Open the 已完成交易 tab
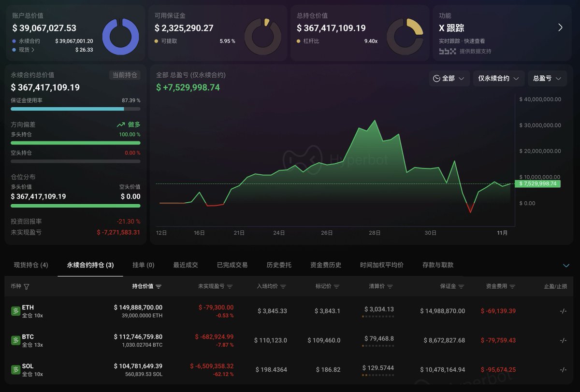Screen dimensions: 580x392 232,265
